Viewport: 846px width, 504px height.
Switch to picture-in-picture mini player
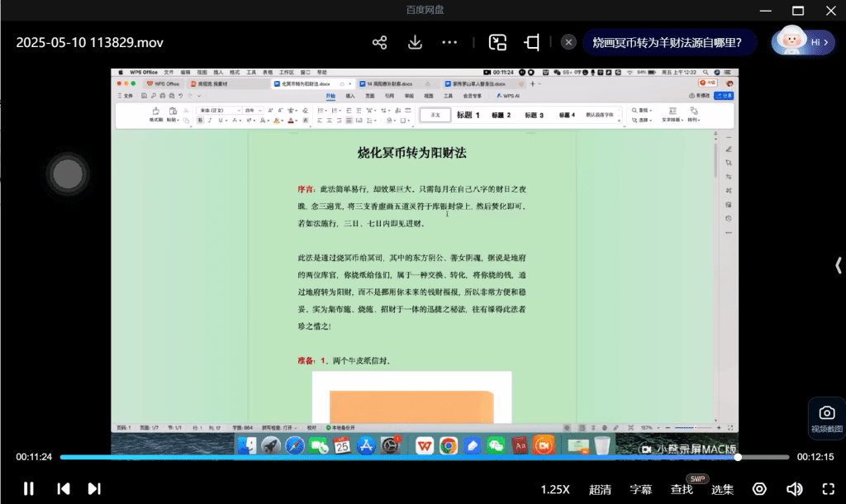497,42
